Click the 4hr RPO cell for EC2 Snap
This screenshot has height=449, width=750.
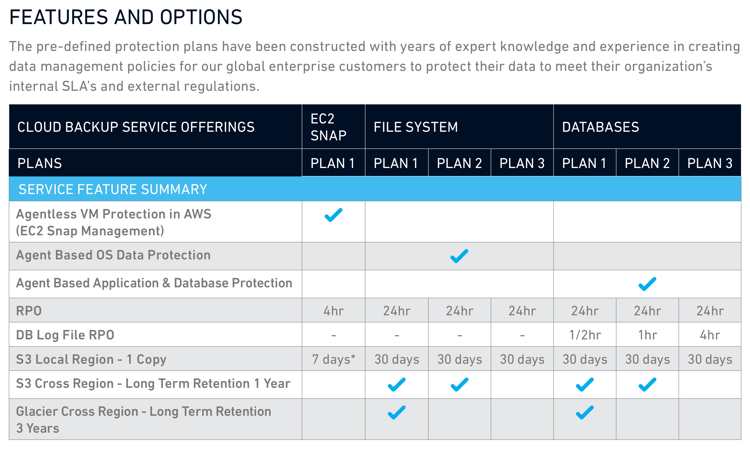tap(333, 311)
